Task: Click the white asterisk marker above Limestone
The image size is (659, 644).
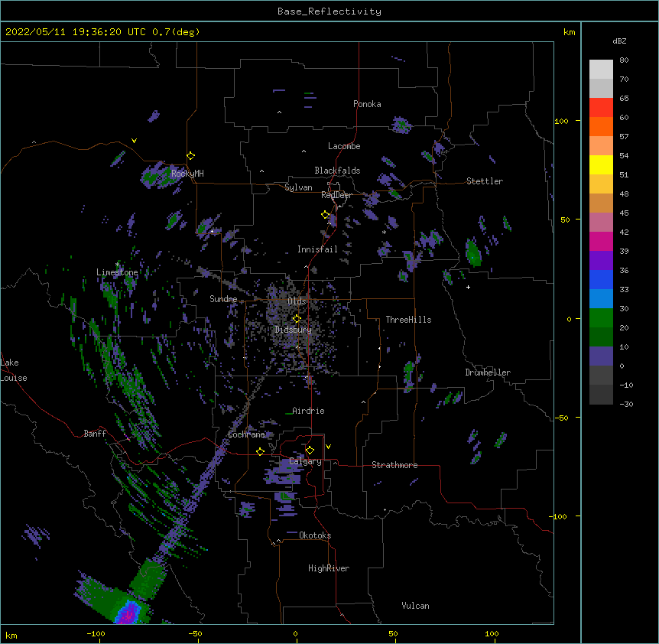Action: (x=117, y=265)
